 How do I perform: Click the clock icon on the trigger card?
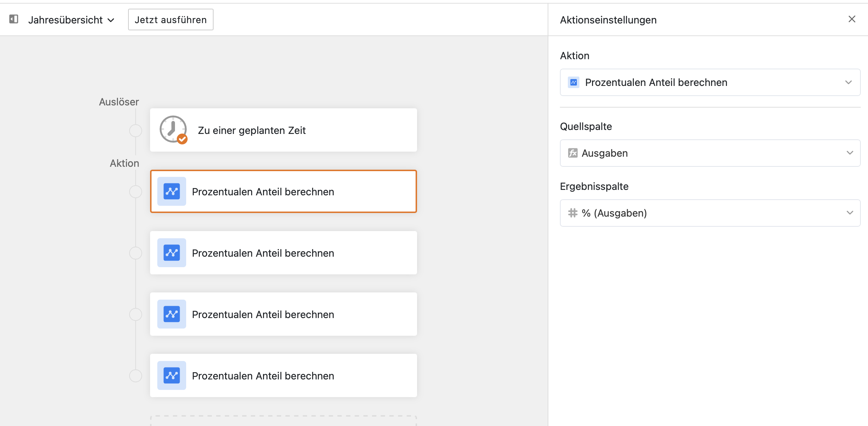[173, 130]
